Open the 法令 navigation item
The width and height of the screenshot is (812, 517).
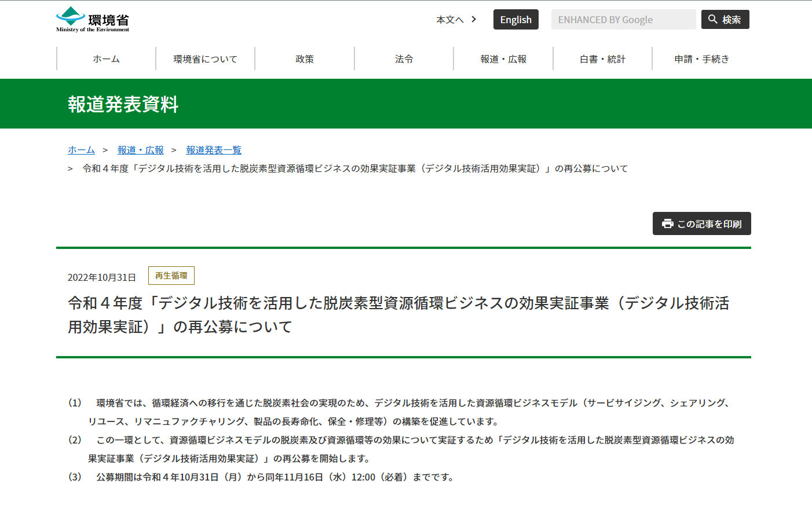[x=404, y=59]
